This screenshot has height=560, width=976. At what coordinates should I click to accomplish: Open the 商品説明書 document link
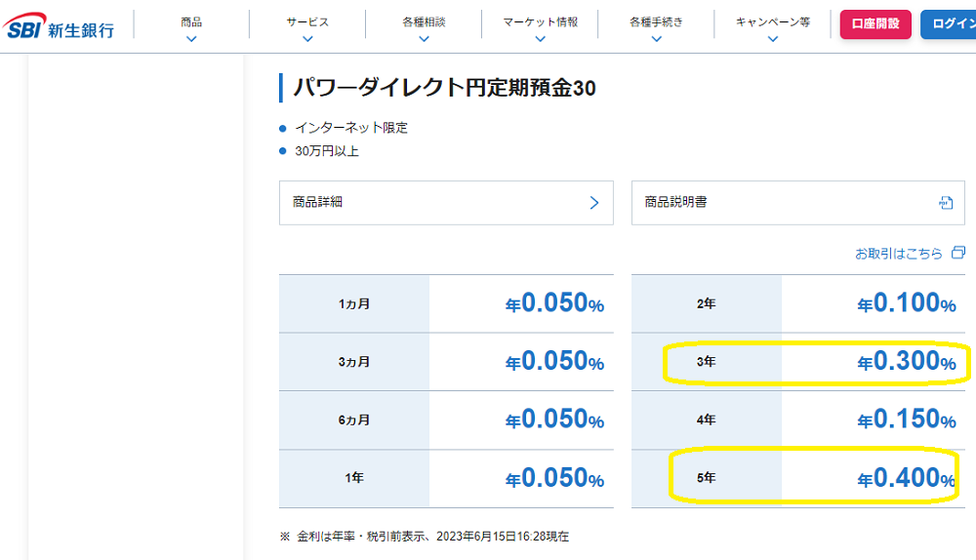pyautogui.click(x=798, y=203)
